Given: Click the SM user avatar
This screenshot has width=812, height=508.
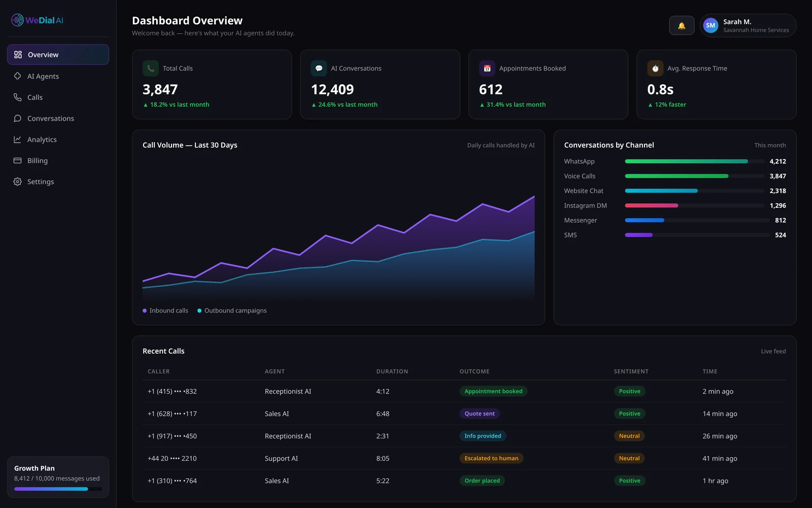Looking at the screenshot, I should [710, 25].
